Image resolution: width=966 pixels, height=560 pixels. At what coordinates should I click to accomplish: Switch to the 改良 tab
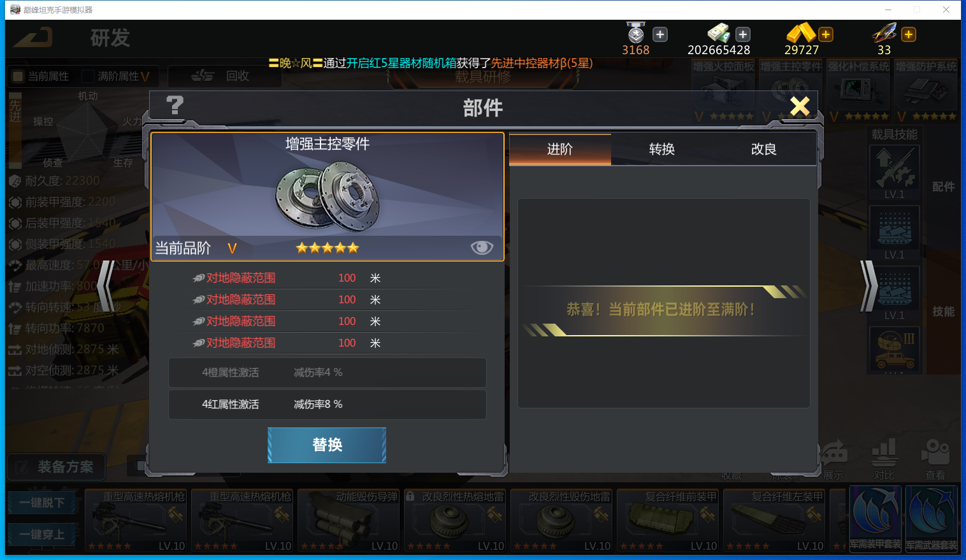point(764,149)
